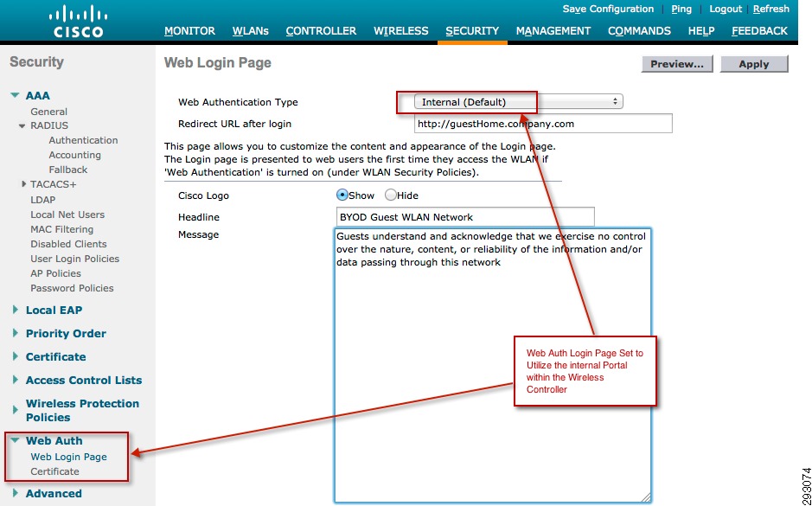The image size is (812, 506).
Task: Open the WIRELESS menu
Action: (401, 31)
